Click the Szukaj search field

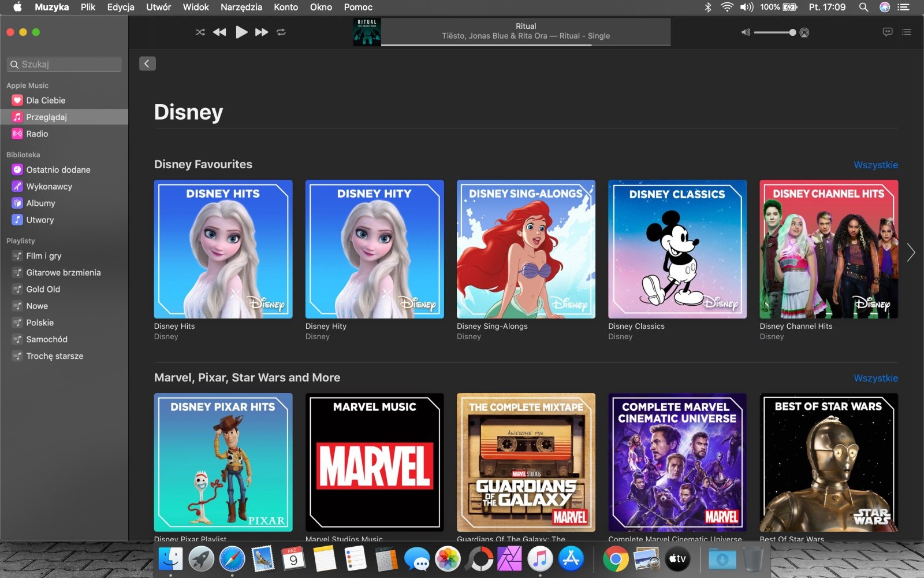[x=64, y=64]
